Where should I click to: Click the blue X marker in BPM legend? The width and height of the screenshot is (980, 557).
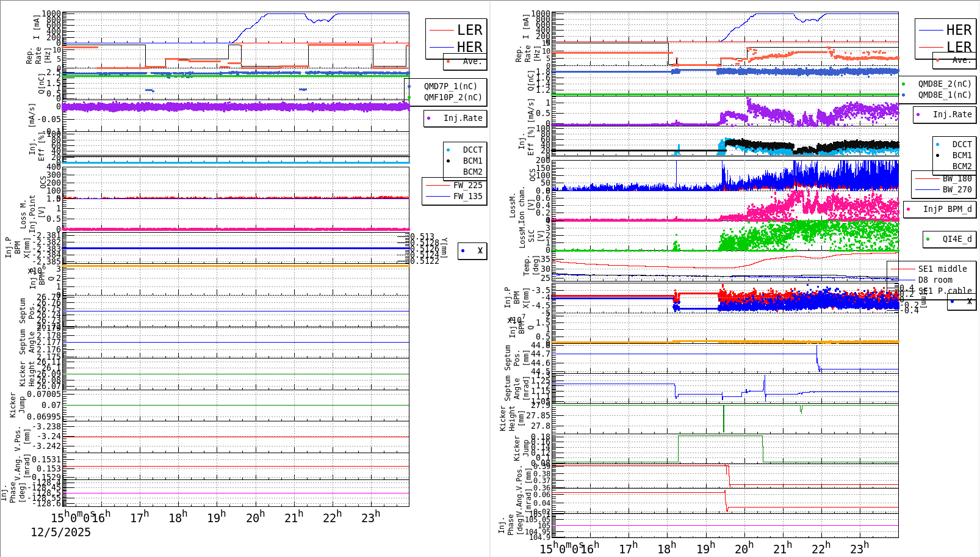tap(462, 250)
